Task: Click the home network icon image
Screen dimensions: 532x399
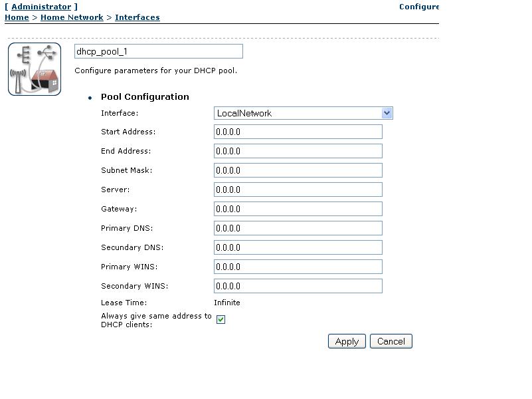Action: (35, 69)
